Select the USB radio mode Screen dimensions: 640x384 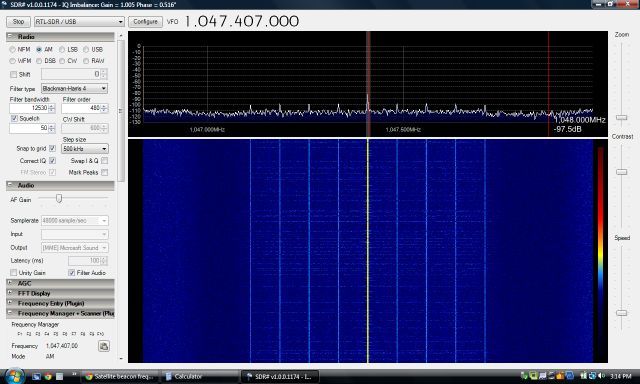coord(93,49)
